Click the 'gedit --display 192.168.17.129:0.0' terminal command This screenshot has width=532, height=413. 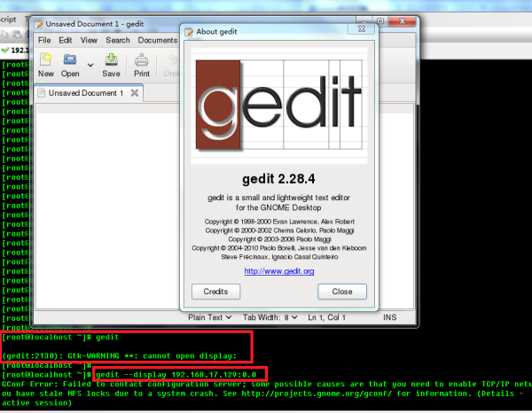click(x=176, y=375)
